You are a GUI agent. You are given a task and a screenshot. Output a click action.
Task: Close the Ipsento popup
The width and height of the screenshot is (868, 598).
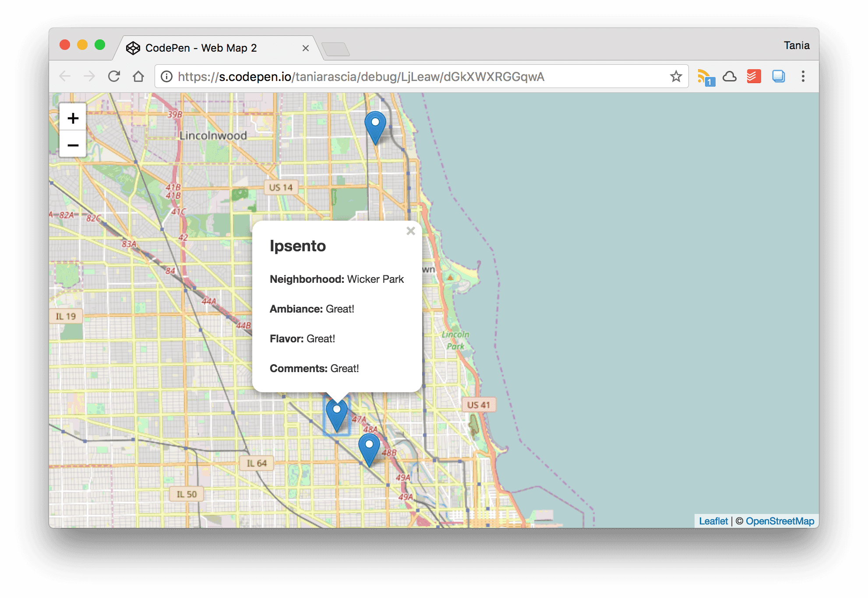(410, 231)
